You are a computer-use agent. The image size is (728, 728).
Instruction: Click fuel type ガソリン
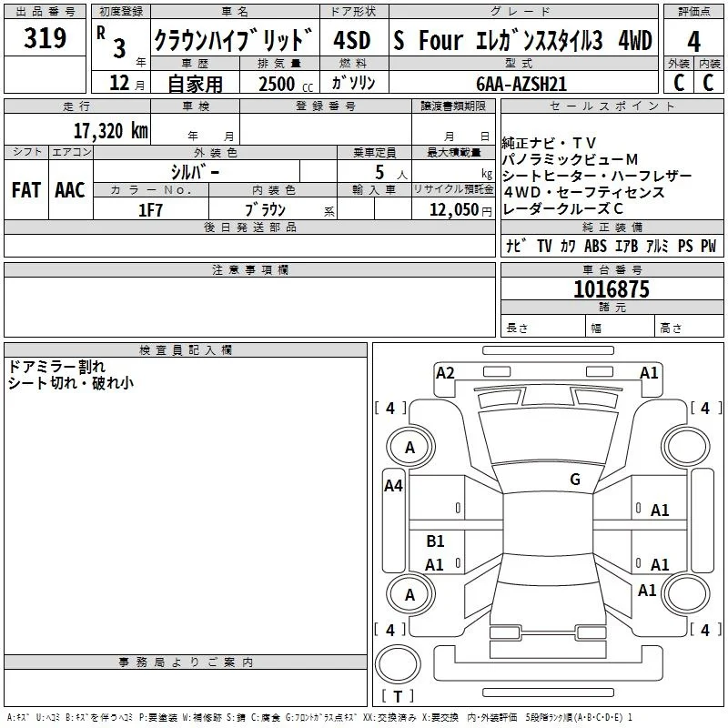click(353, 83)
